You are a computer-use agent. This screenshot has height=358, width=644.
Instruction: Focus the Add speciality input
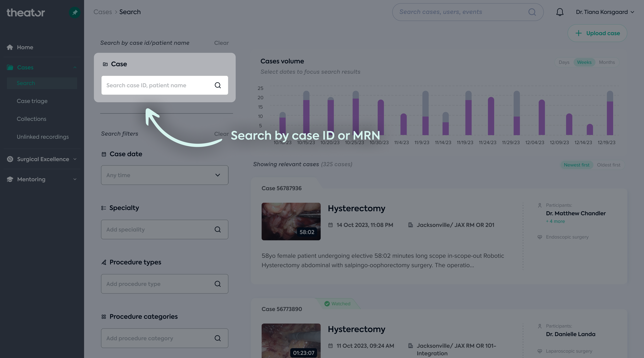pyautogui.click(x=164, y=229)
